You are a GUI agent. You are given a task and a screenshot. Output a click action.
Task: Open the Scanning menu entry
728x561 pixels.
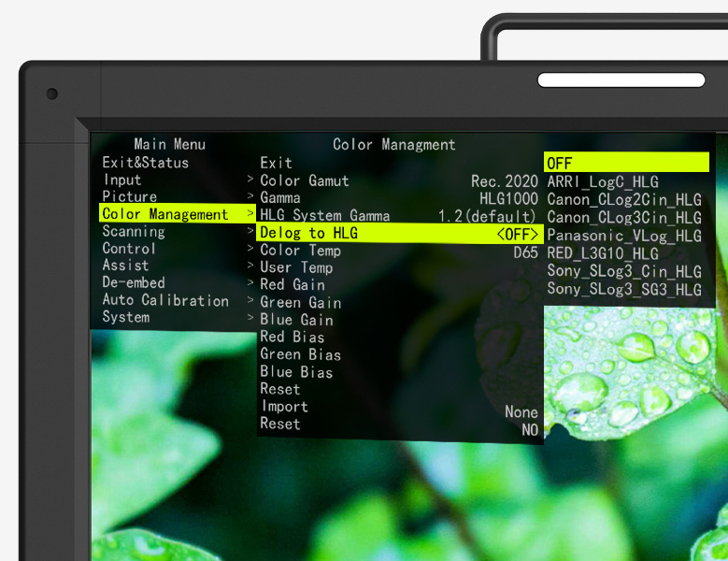134,231
